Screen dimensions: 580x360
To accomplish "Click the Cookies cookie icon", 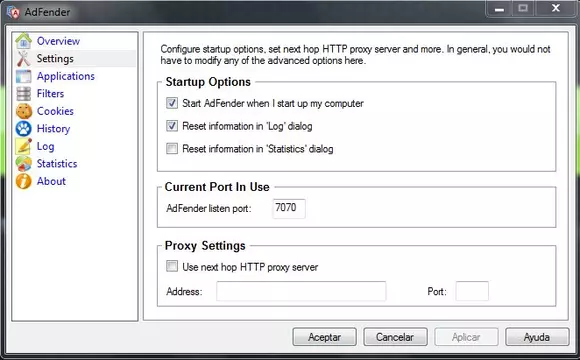I will 24,111.
